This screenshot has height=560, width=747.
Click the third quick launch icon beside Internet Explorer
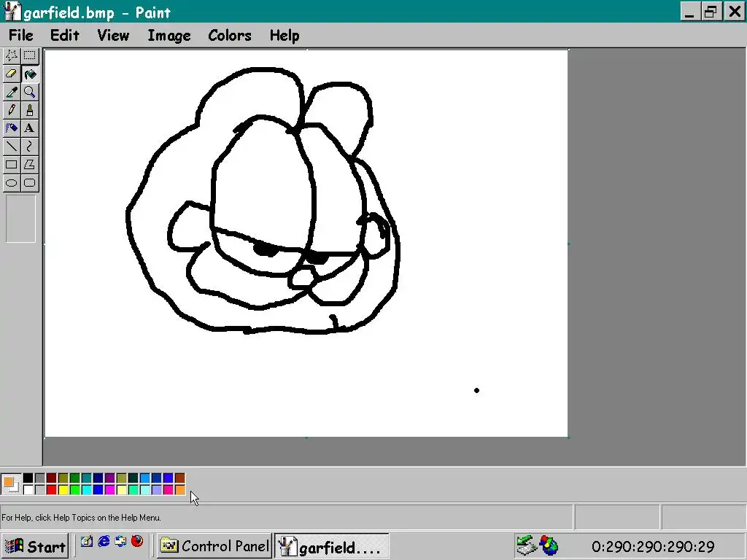pos(120,542)
